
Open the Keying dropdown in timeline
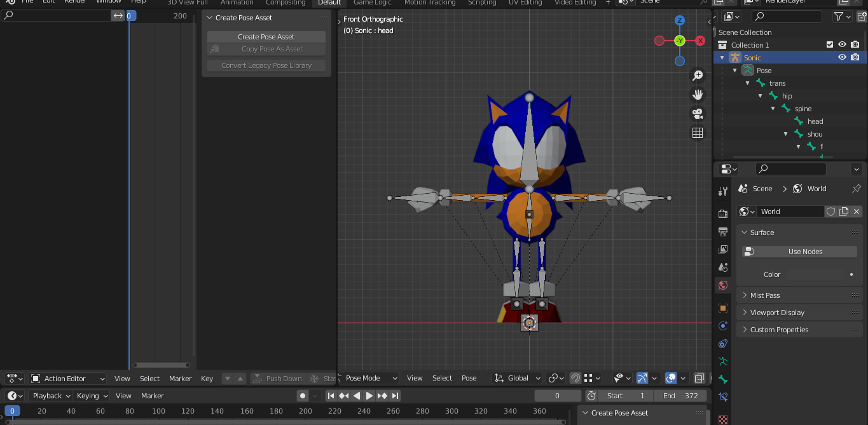(92, 396)
